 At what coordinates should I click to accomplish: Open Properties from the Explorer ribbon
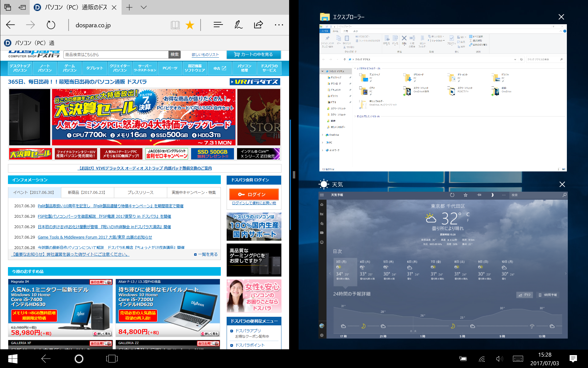click(x=451, y=40)
